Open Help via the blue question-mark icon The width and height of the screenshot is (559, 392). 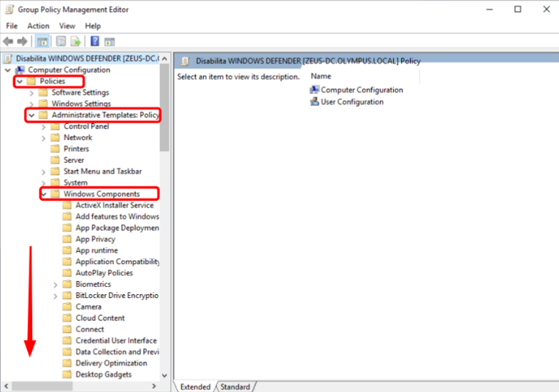tap(95, 42)
